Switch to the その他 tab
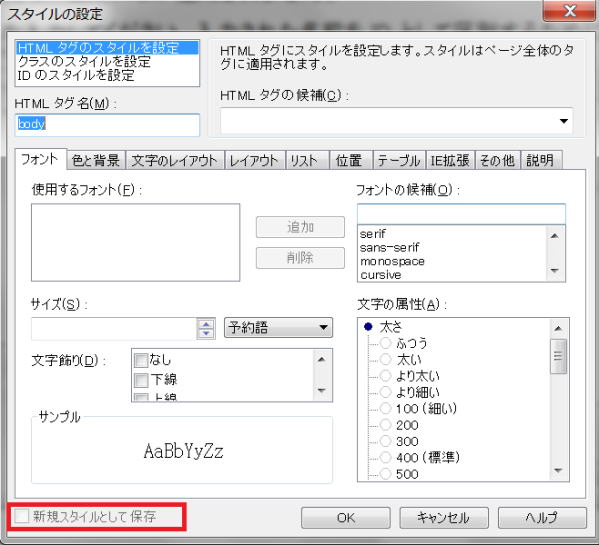 click(x=497, y=160)
